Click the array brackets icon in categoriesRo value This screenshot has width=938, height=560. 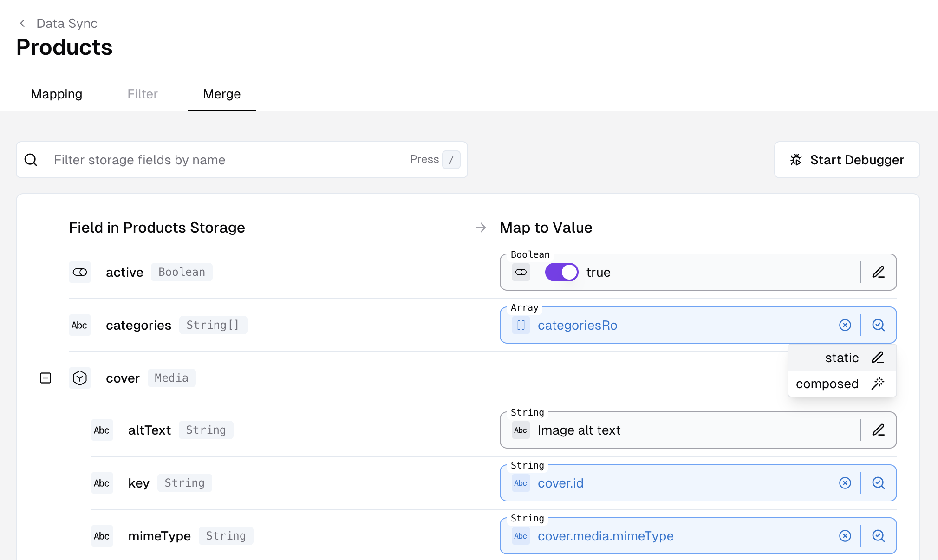pos(521,325)
